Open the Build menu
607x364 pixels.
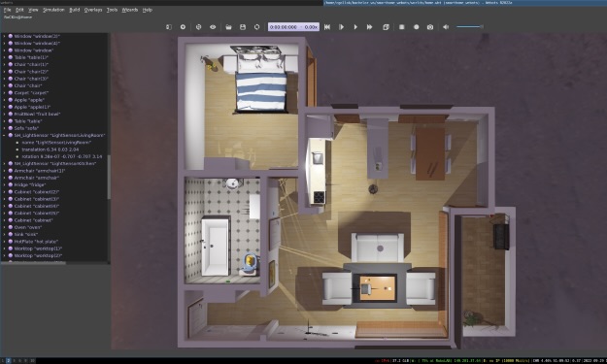pos(75,10)
